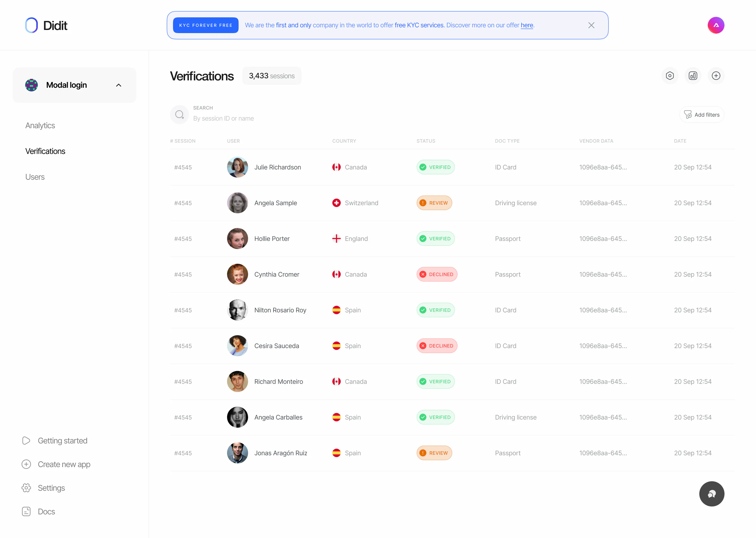Open the Users section in the sidebar

point(35,177)
